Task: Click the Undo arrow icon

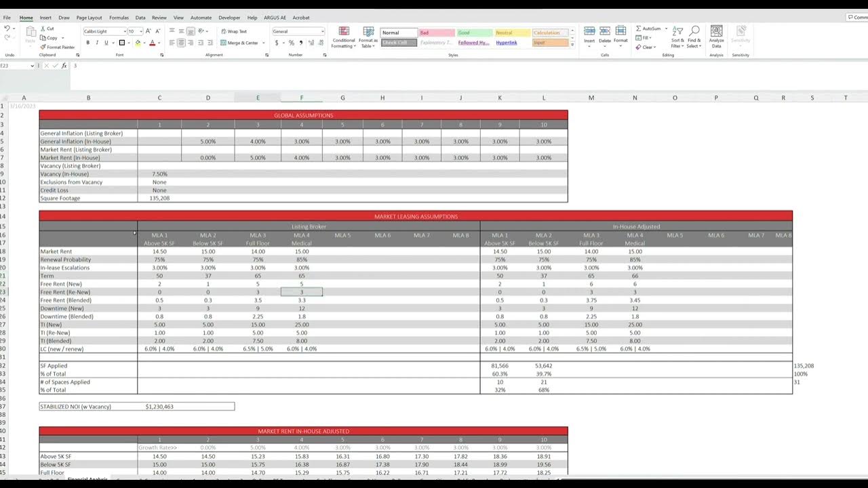Action: pyautogui.click(x=7, y=29)
